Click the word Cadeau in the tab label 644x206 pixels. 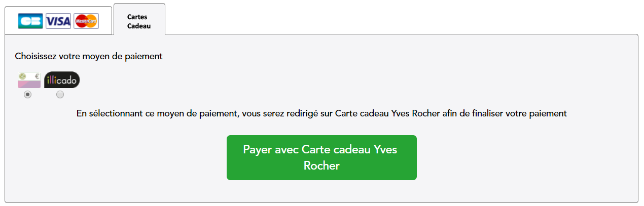click(139, 26)
